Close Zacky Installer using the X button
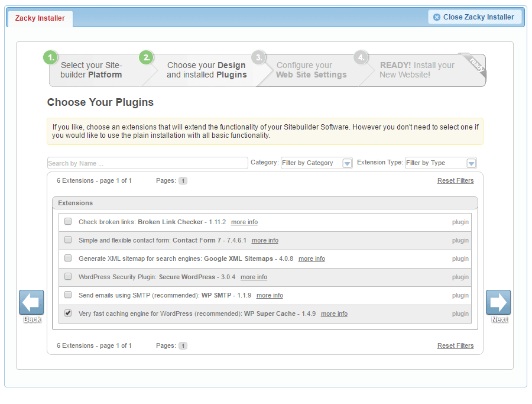Viewport: 532px width, 404px height. coord(437,17)
